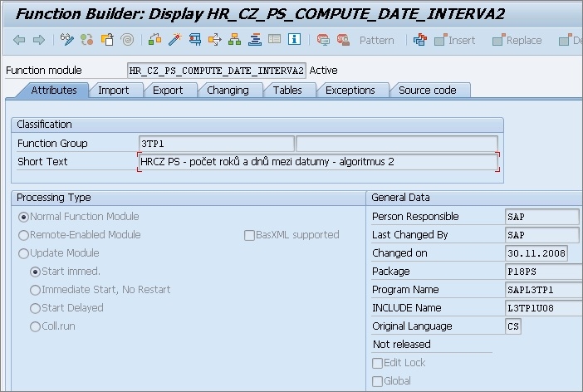583x392 pixels.
Task: Select Normal Function Module radio button
Action: click(x=23, y=217)
